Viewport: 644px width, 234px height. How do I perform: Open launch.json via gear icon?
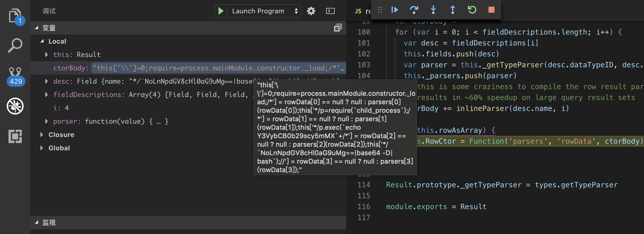pyautogui.click(x=311, y=11)
